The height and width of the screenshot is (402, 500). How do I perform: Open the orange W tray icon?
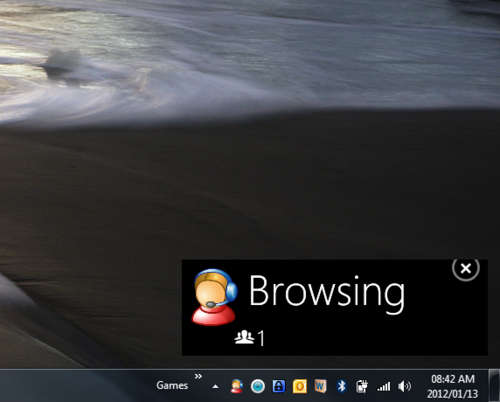pyautogui.click(x=320, y=386)
